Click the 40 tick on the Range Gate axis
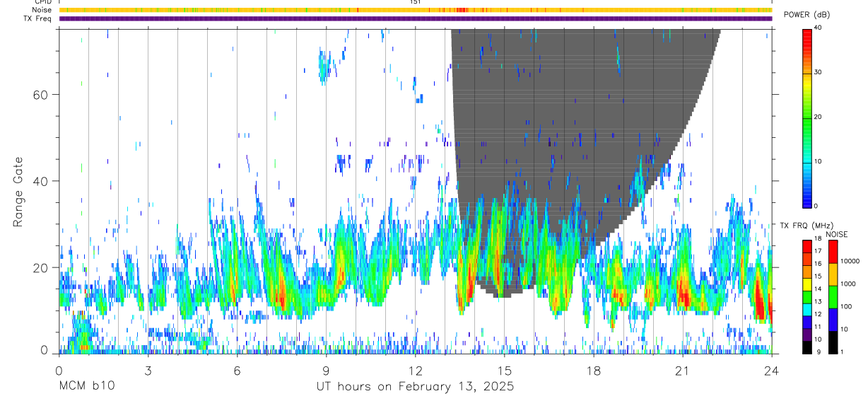 (40, 180)
